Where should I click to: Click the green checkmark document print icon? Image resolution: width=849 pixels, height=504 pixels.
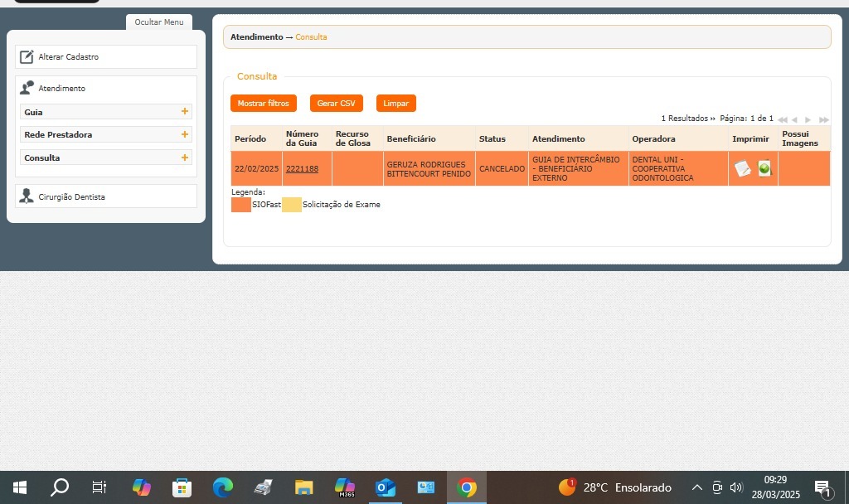point(764,168)
